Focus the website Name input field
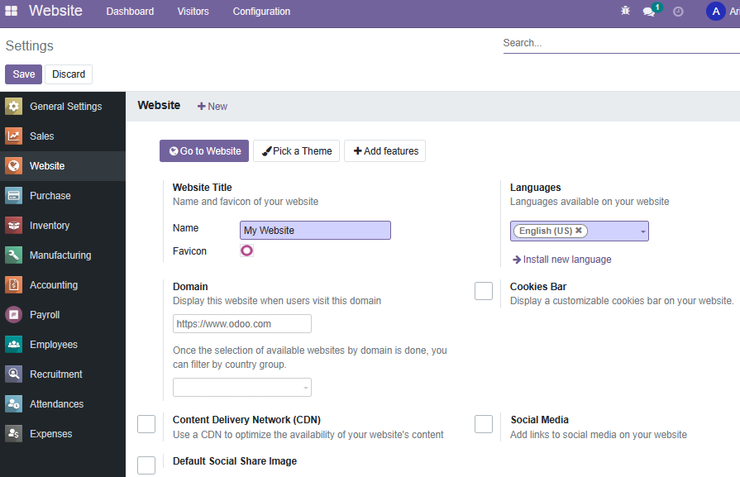 coord(315,230)
